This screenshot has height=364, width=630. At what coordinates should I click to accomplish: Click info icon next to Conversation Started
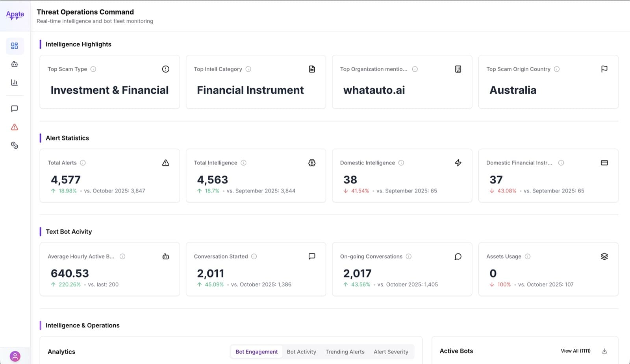tap(254, 257)
